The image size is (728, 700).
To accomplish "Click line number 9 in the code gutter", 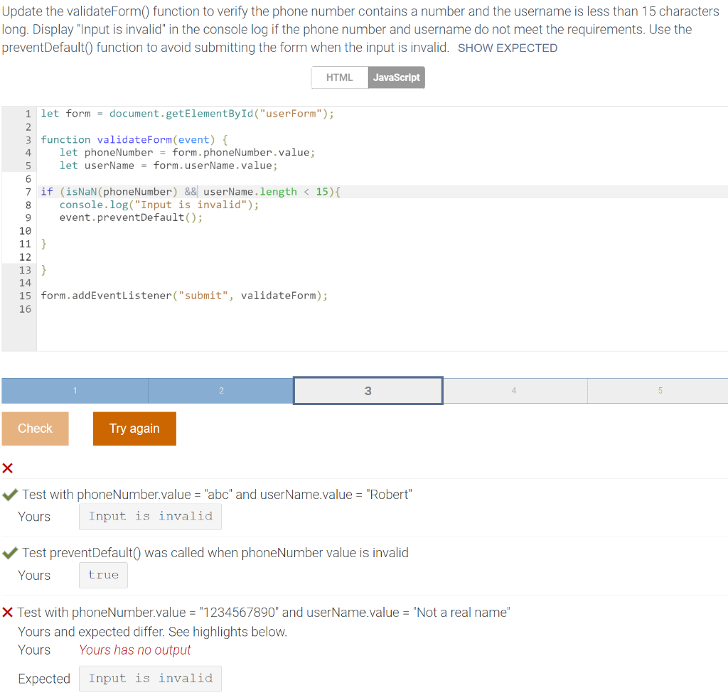I will [27, 217].
